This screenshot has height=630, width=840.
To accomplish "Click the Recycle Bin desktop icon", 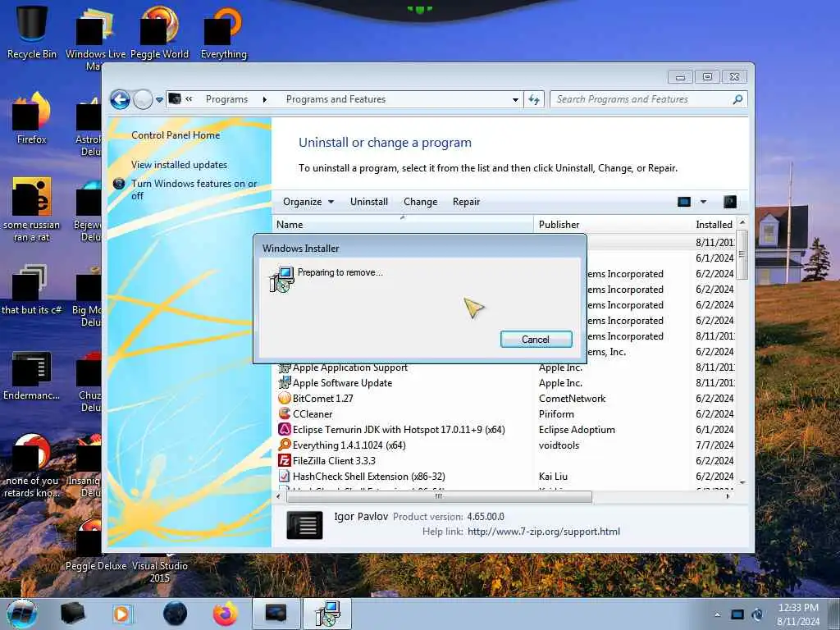I will click(32, 33).
